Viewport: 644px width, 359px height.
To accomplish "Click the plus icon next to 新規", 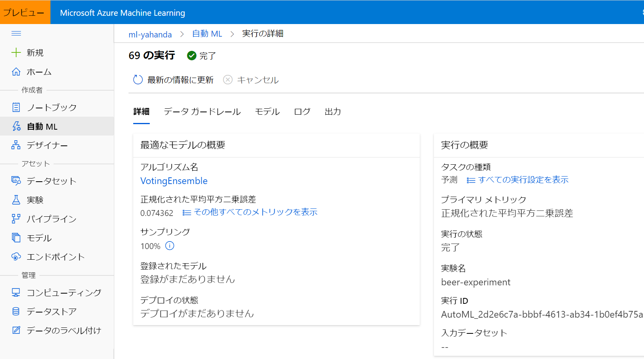I will pos(16,52).
